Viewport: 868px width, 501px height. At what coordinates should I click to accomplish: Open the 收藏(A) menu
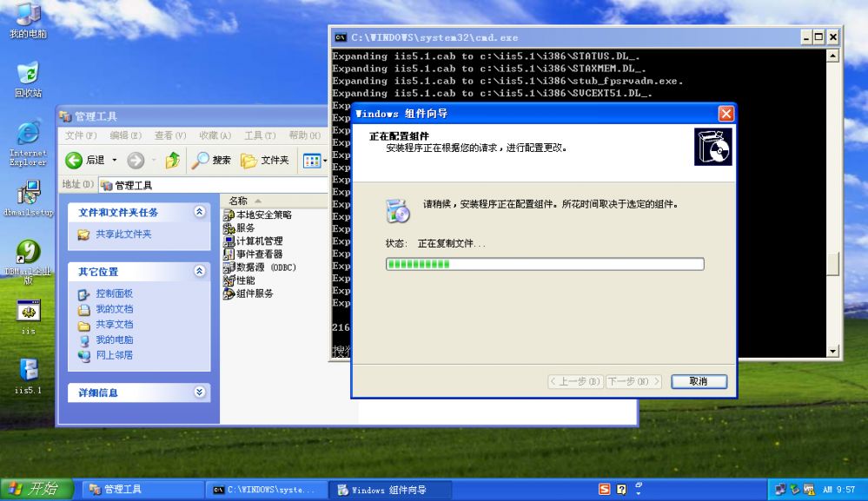(215, 135)
